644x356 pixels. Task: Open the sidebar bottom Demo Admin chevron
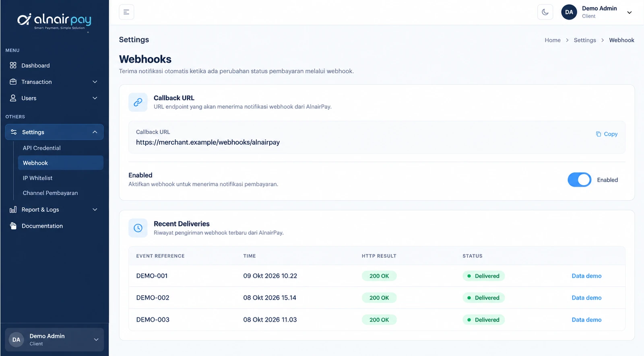click(x=96, y=340)
